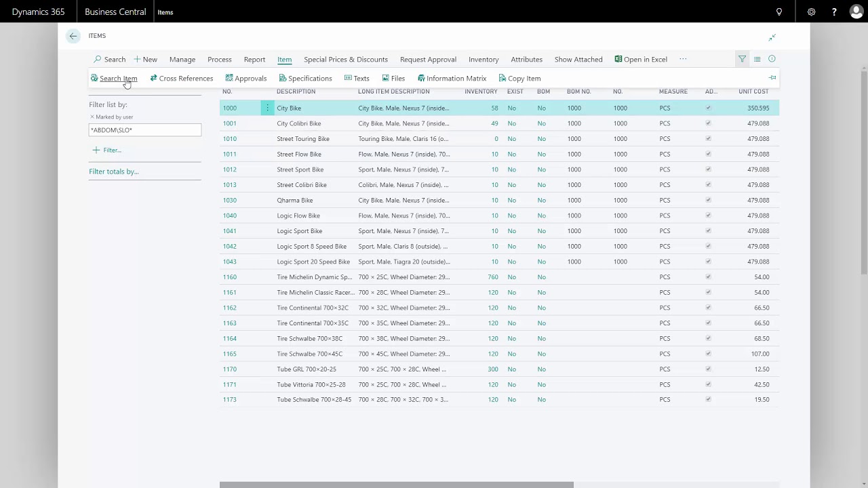The width and height of the screenshot is (868, 488).
Task: Click the Copy Item action
Action: pyautogui.click(x=519, y=79)
